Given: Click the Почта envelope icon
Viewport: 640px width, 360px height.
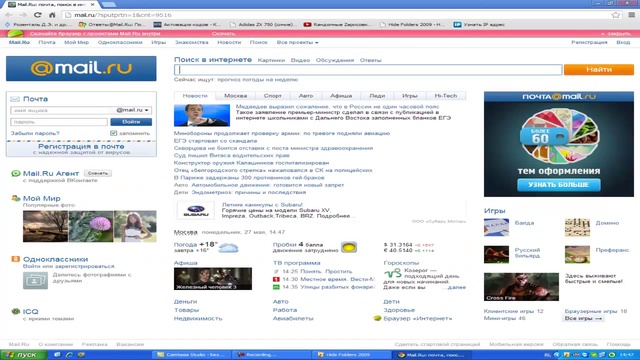Looking at the screenshot, I should (x=15, y=99).
